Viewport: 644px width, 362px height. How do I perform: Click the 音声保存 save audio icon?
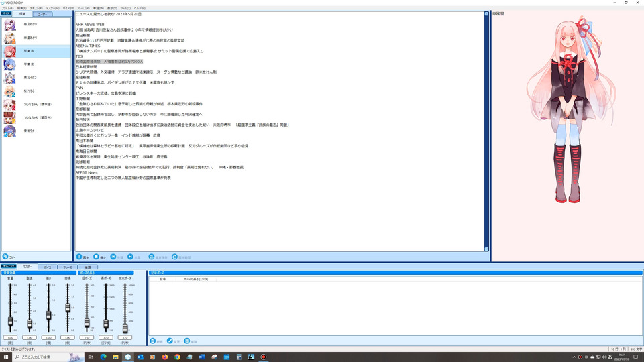(152, 257)
